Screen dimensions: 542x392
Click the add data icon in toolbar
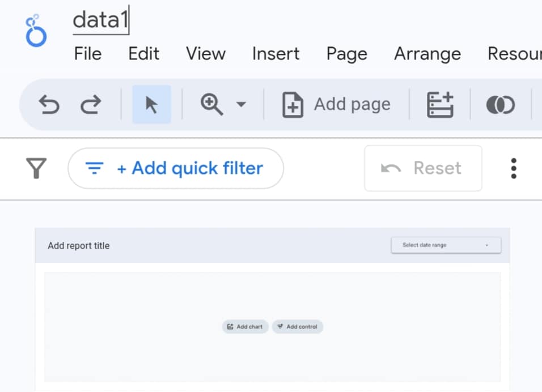click(440, 105)
